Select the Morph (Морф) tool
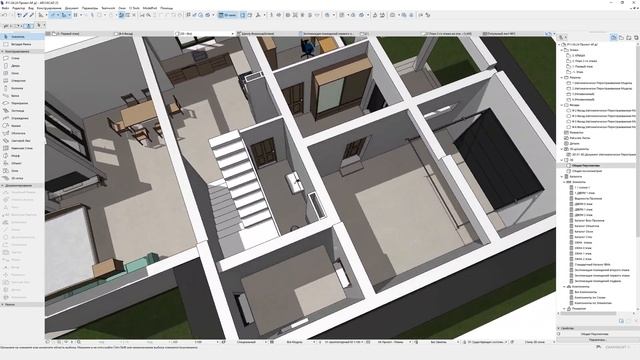Viewport: 640px width, 360px height. (x=22, y=156)
